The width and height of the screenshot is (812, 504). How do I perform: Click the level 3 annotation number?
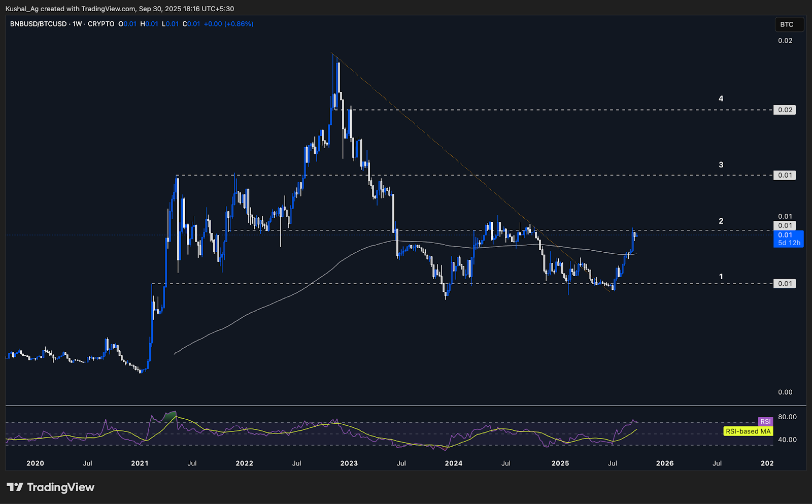(x=721, y=164)
